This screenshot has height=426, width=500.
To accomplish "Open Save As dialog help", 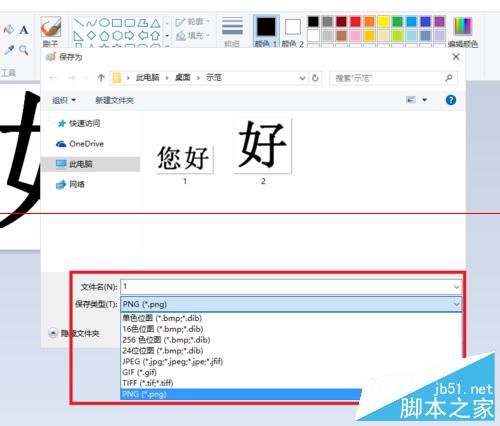I will pos(451,100).
